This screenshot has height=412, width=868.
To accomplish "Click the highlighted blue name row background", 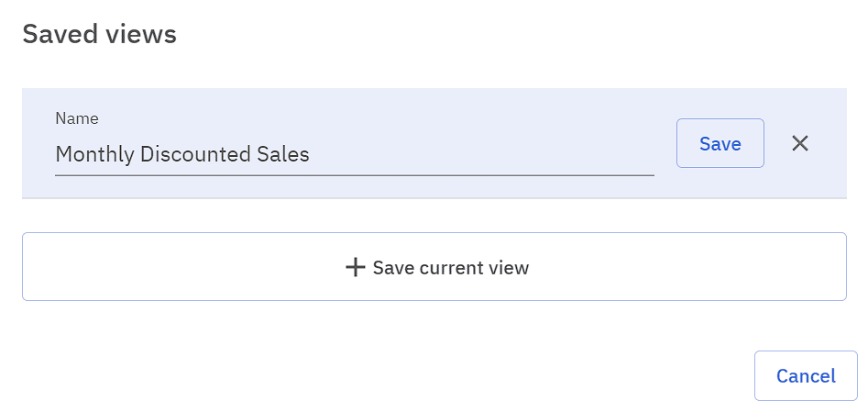I will 367,103.
